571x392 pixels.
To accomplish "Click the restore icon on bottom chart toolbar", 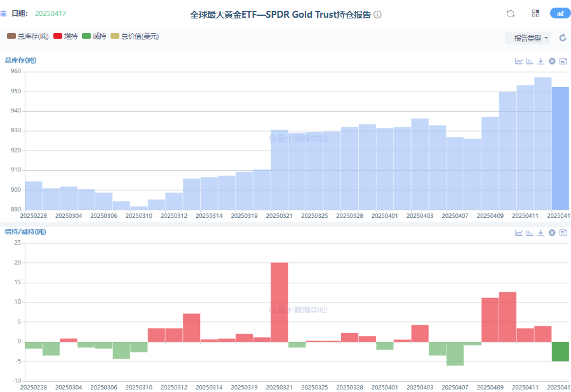I will coord(552,233).
